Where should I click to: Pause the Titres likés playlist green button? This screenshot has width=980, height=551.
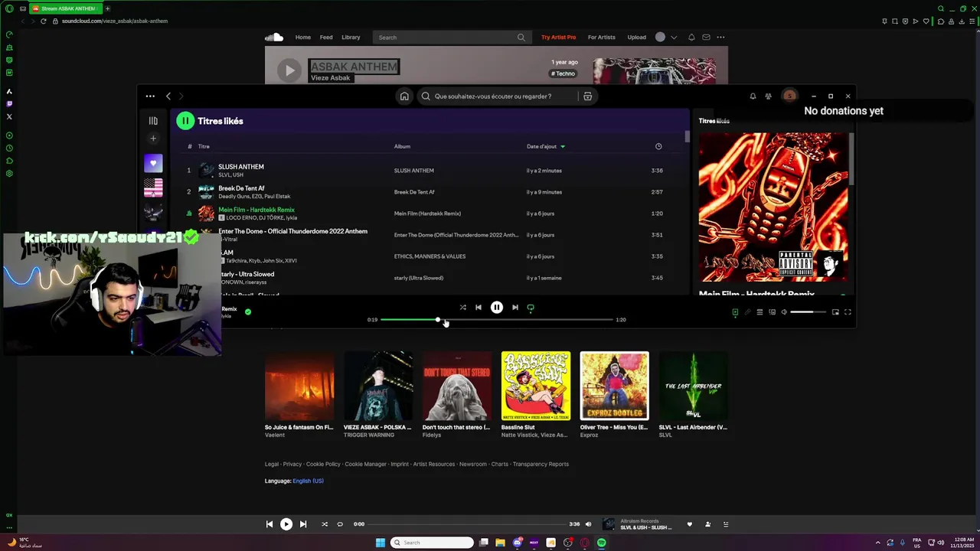pyautogui.click(x=185, y=121)
